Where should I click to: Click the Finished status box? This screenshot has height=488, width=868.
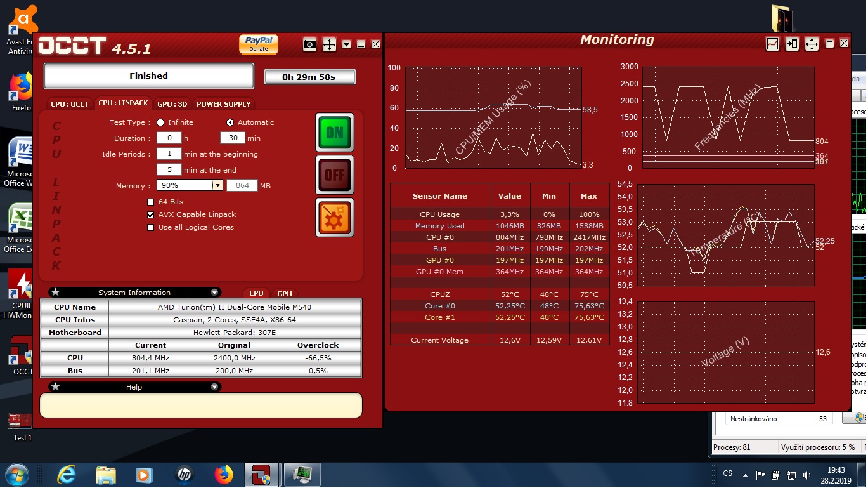pyautogui.click(x=149, y=76)
